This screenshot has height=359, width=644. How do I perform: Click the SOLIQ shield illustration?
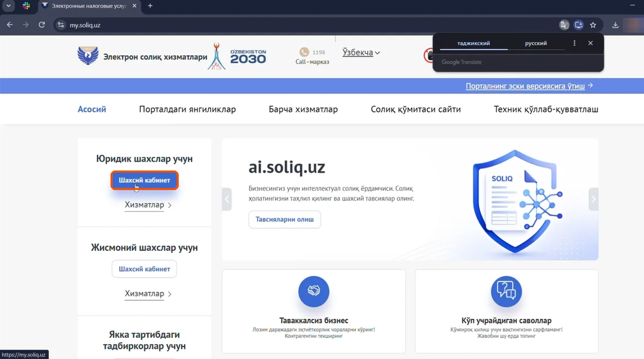click(x=518, y=201)
